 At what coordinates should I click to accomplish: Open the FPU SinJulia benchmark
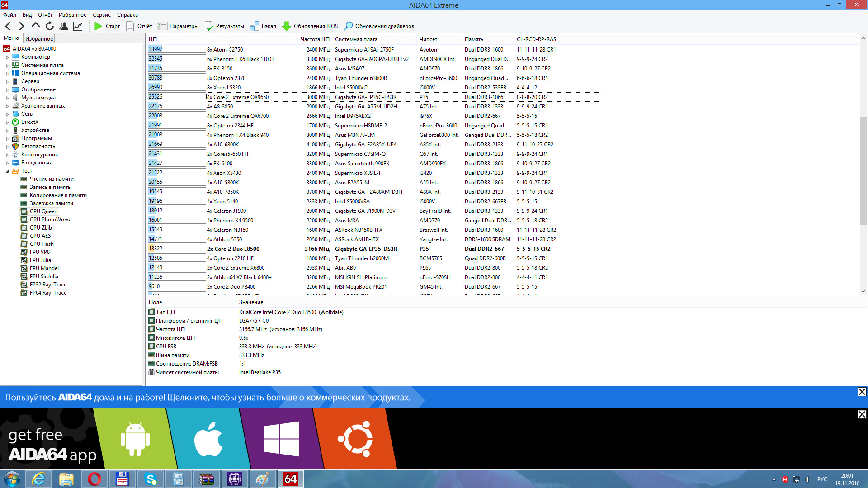point(44,277)
